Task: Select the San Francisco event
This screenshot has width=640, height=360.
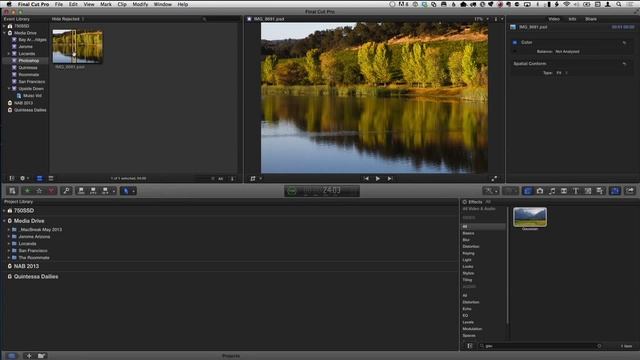Action: [31, 82]
